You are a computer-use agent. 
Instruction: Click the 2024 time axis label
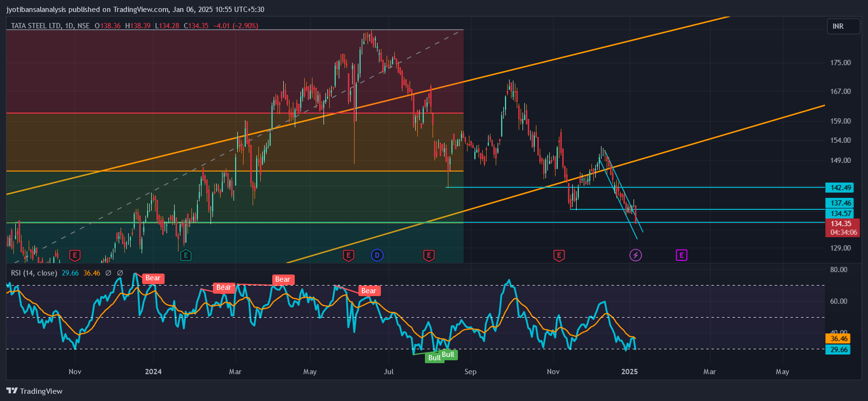click(x=153, y=372)
